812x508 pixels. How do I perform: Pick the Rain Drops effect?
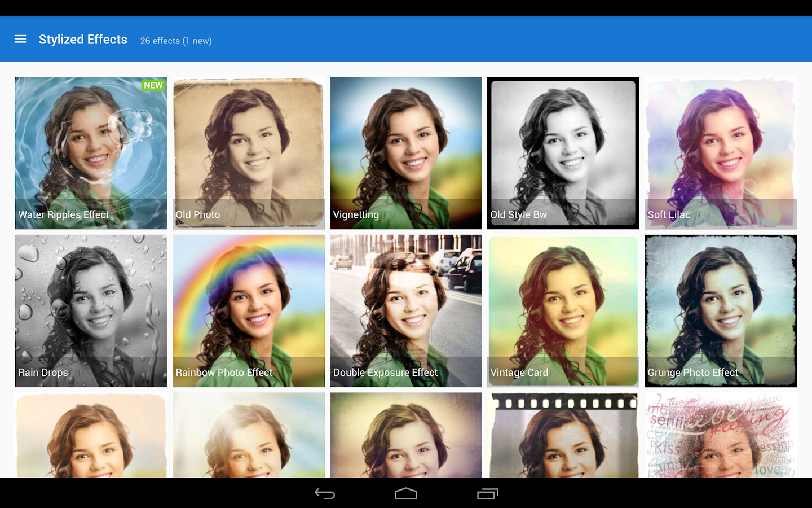tap(91, 311)
